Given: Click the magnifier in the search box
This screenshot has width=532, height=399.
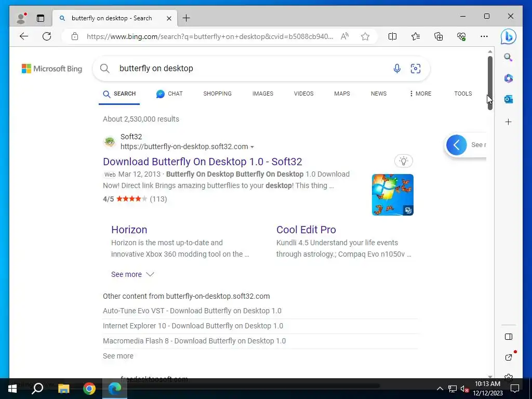Looking at the screenshot, I should [x=105, y=69].
